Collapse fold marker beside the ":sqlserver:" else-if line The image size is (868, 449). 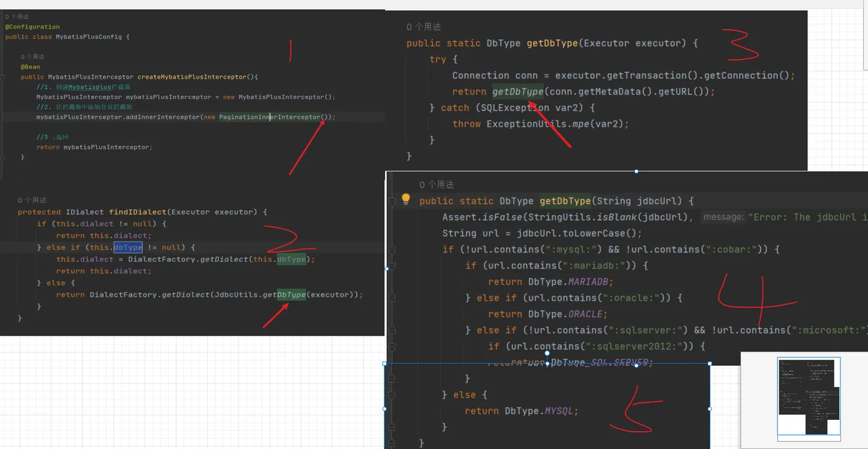point(392,330)
